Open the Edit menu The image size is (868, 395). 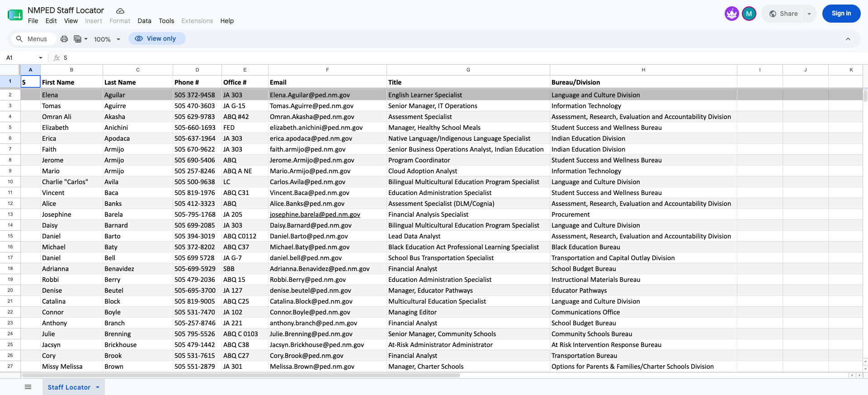(51, 21)
